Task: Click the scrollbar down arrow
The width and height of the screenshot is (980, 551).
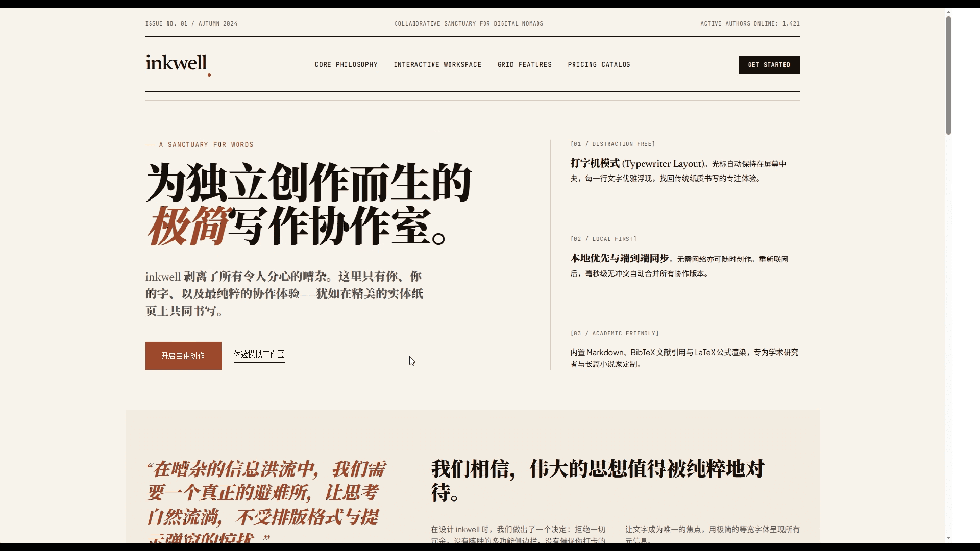Action: point(948,538)
